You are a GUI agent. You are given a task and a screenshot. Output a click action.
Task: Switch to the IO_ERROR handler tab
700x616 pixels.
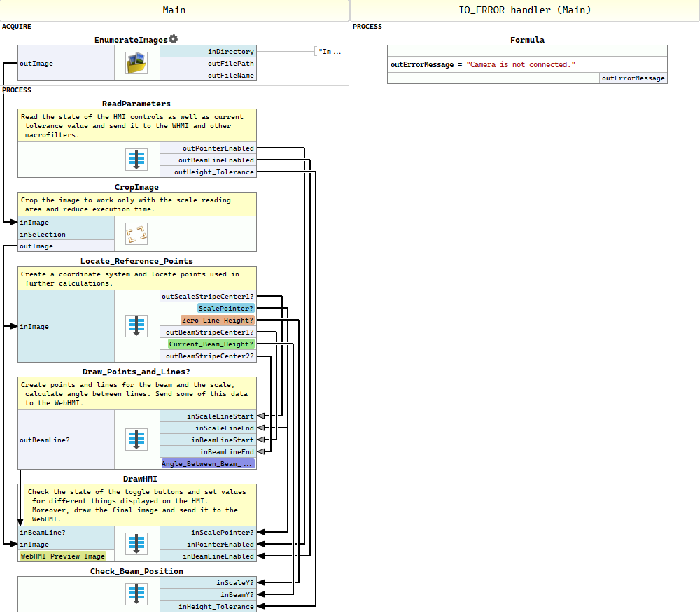pyautogui.click(x=524, y=10)
